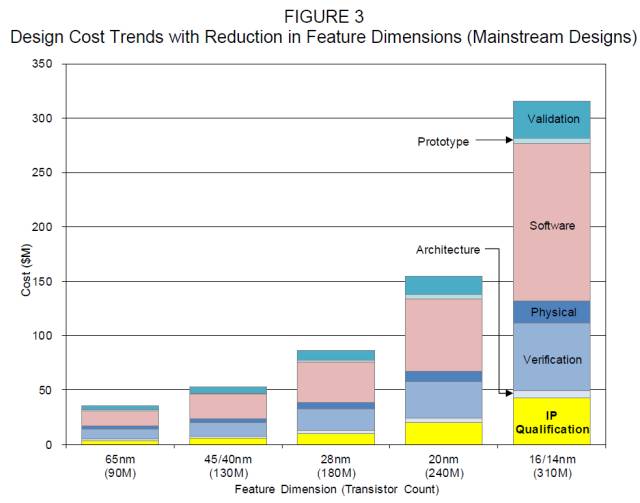Select the pink software segment of 45/40nm bar
This screenshot has height=503, width=640.
click(228, 406)
